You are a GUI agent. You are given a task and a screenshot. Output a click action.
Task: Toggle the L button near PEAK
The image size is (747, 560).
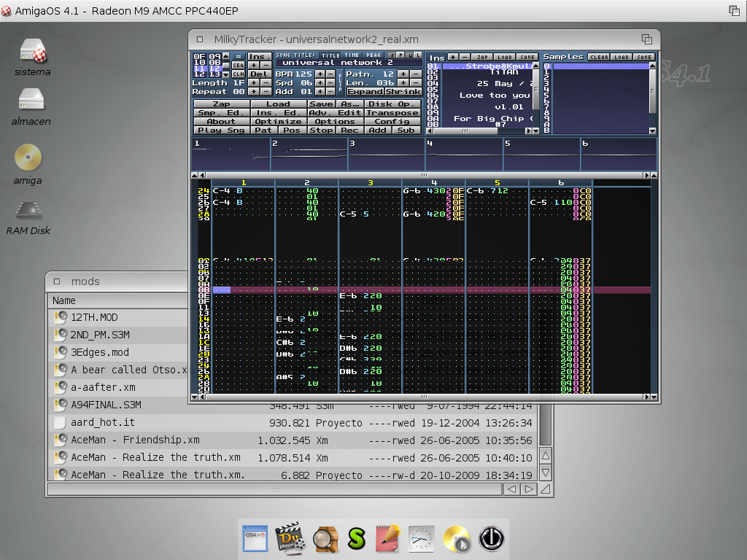point(418,55)
